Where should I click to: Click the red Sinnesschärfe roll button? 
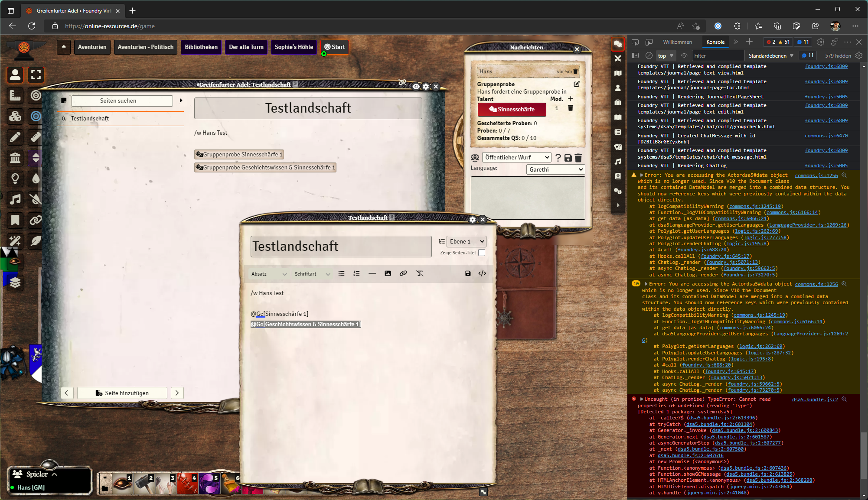click(512, 110)
